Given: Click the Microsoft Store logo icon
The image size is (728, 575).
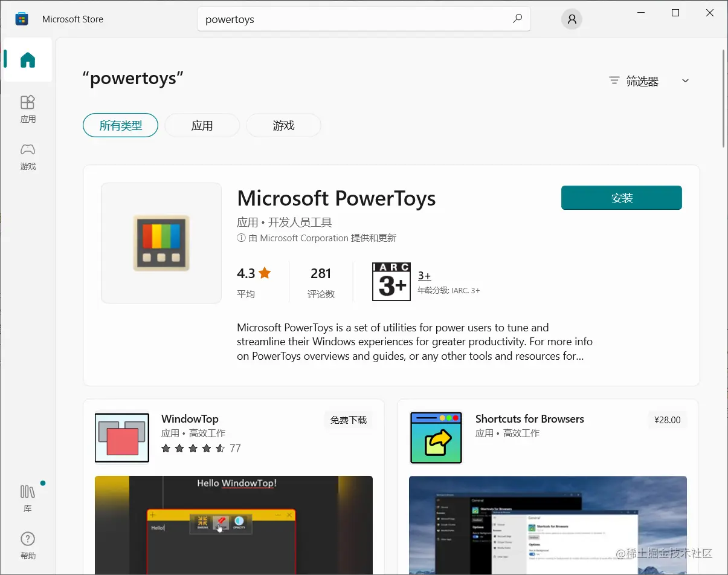Looking at the screenshot, I should pos(22,19).
